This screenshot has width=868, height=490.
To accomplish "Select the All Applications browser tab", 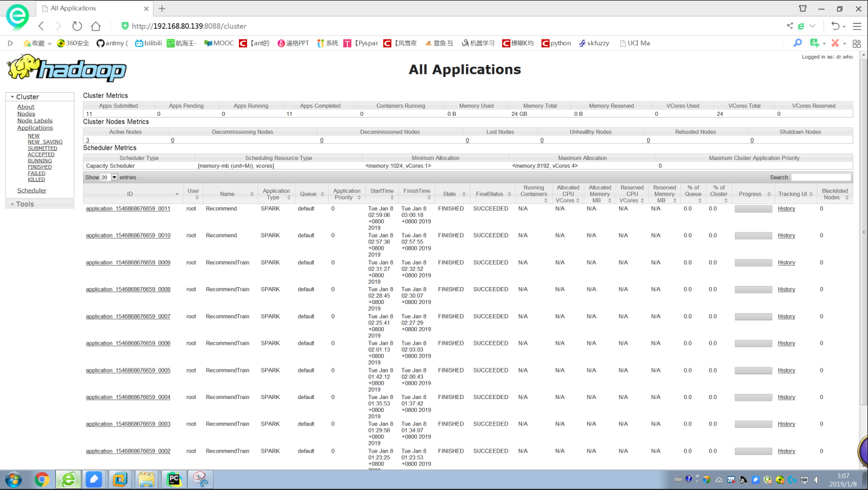I will pyautogui.click(x=94, y=8).
